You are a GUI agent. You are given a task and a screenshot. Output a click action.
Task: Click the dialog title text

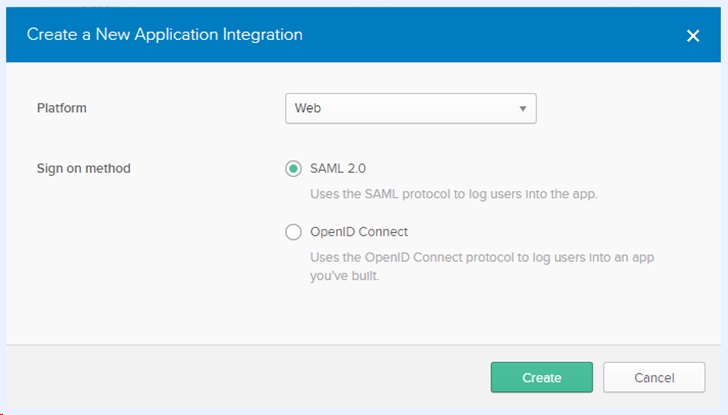point(164,35)
